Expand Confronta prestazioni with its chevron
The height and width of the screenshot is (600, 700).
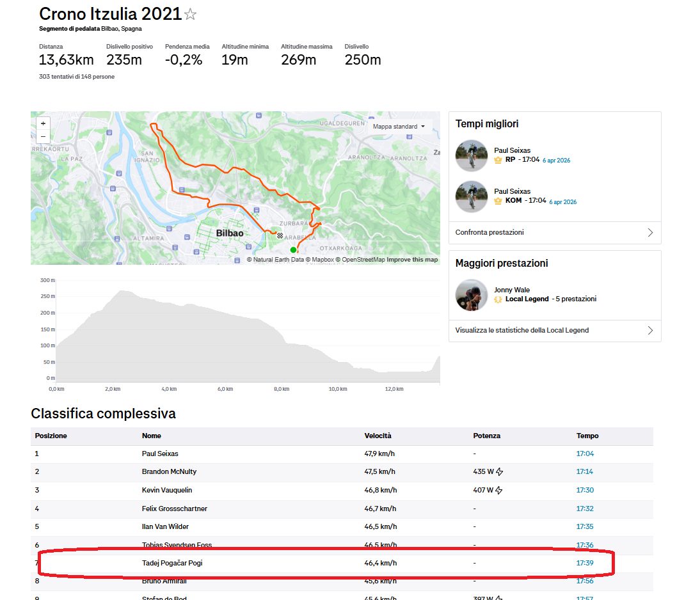pos(649,232)
